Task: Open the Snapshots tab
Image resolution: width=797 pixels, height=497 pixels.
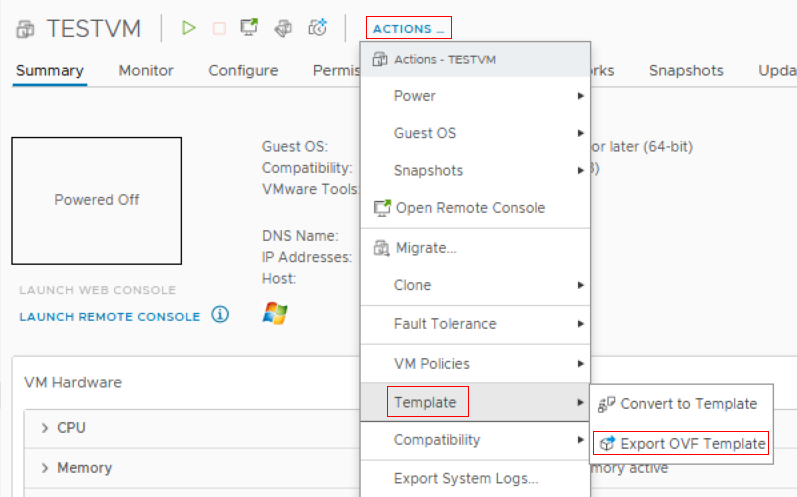Action: 686,71
